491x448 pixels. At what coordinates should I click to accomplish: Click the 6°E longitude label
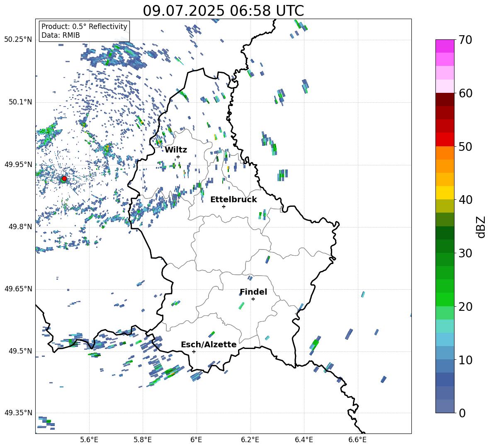[x=196, y=440]
